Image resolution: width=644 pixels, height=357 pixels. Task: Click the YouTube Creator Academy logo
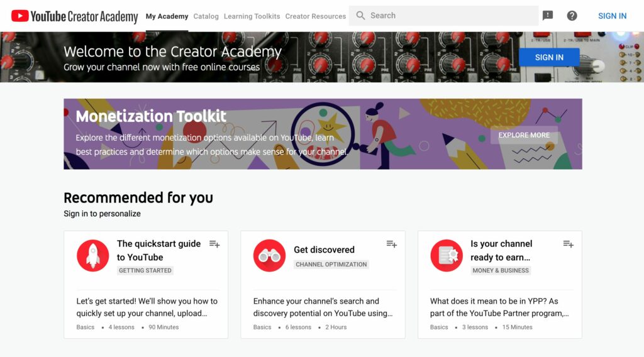(x=74, y=16)
